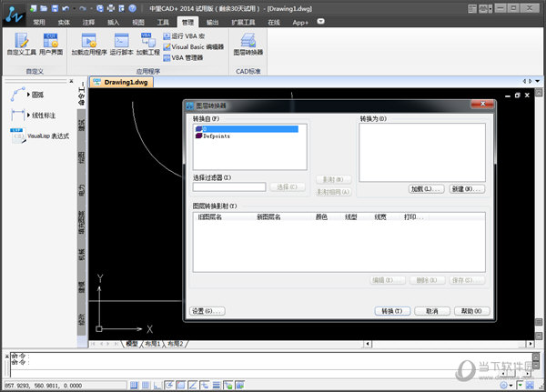Switch to the 常用 ribbon tab

[39, 22]
